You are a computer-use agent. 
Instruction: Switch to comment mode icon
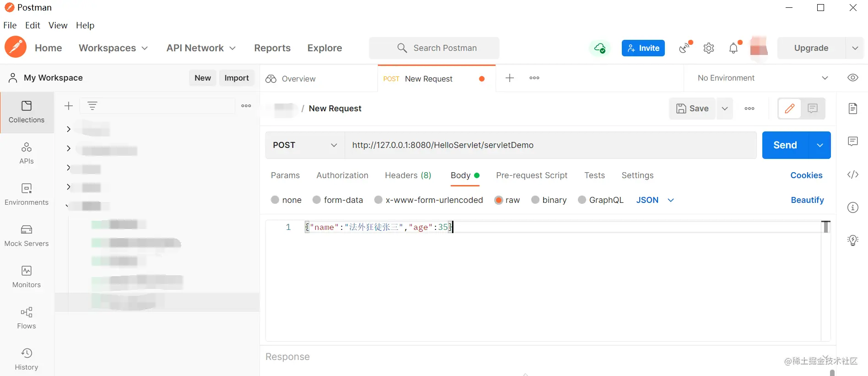point(813,109)
